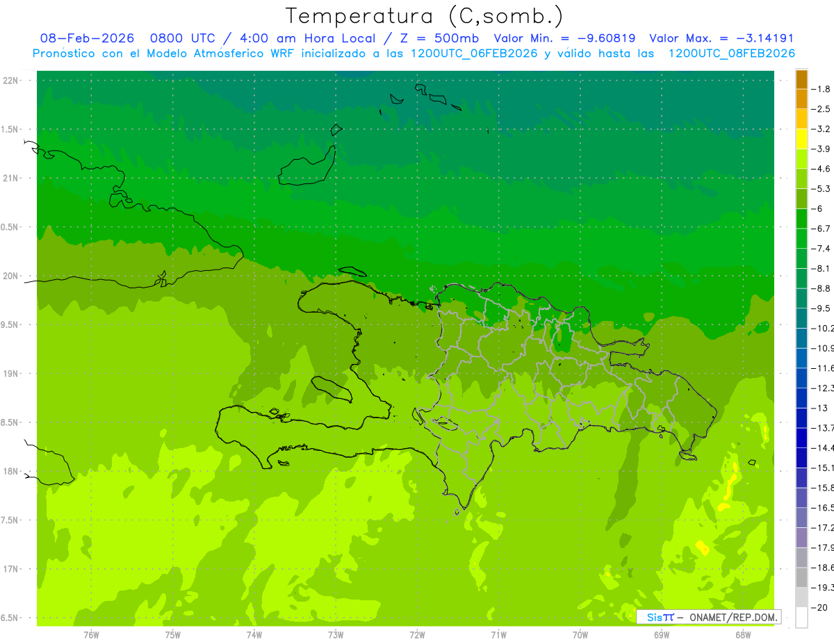
Task: Click the '19N' latitude axis label
Action: (x=12, y=374)
